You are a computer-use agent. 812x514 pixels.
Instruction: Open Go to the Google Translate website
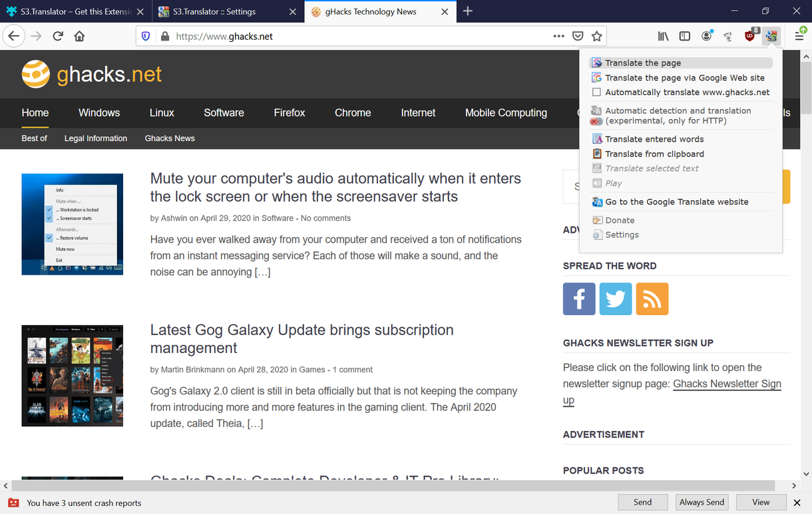click(x=681, y=201)
